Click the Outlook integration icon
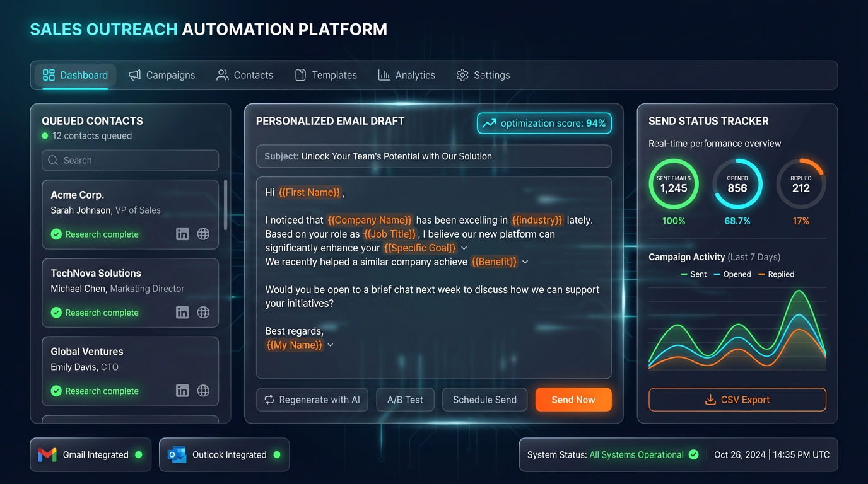The height and width of the screenshot is (484, 868). [177, 454]
